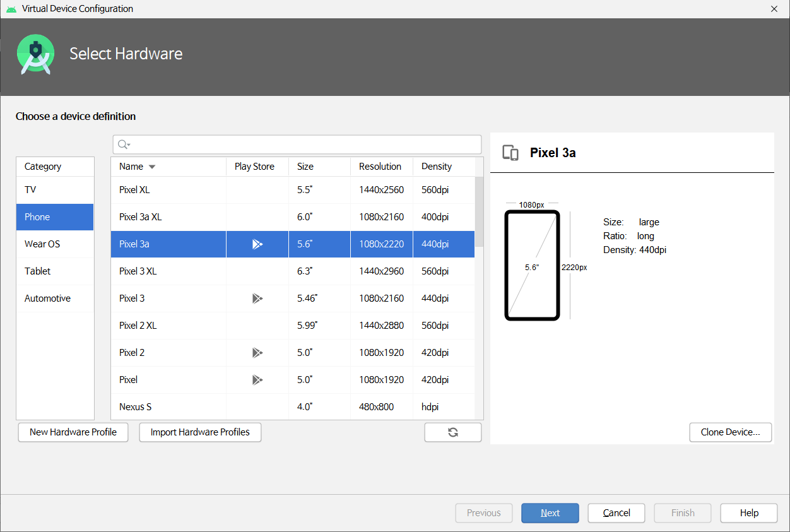Select the Pixel 3 XL device row
Image resolution: width=790 pixels, height=532 pixels.
tap(293, 271)
